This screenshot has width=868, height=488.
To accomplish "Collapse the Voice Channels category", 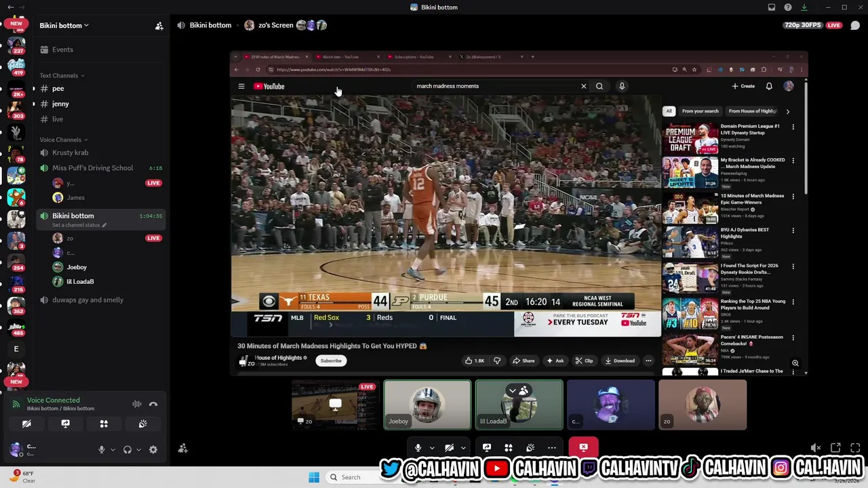I will point(64,140).
